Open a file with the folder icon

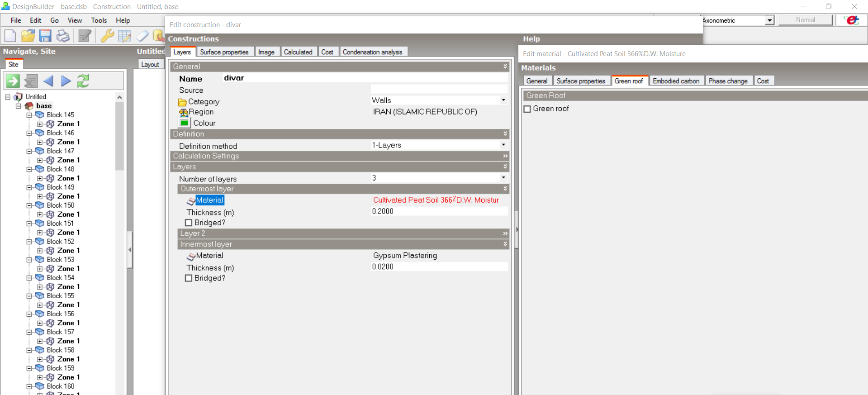(28, 36)
